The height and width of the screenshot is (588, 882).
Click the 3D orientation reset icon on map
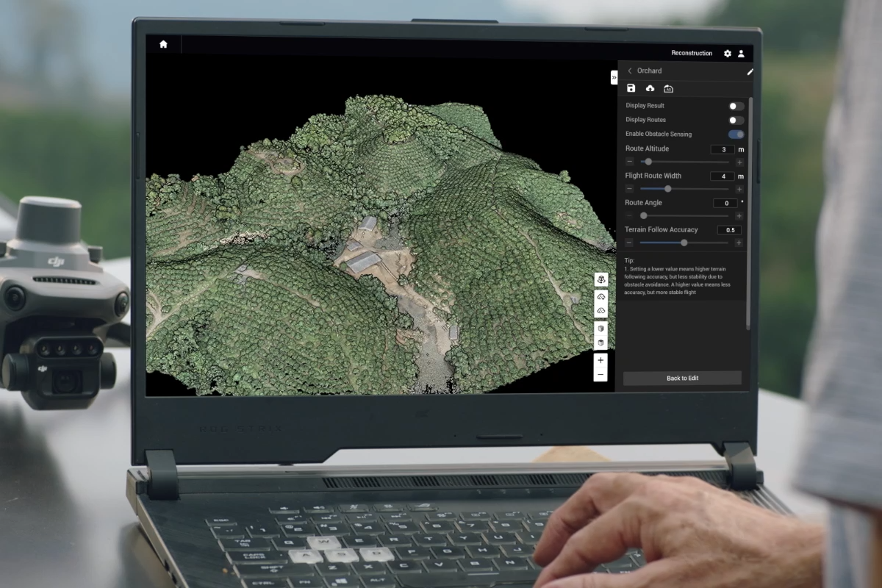coord(600,280)
